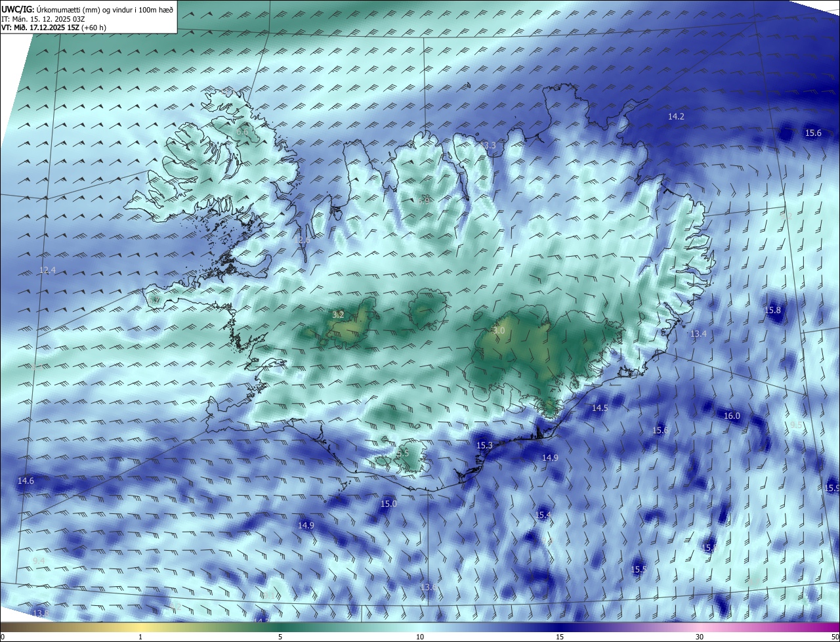This screenshot has height=642, width=840.
Task: Click the colorbar tick label 50
Action: 835,637
